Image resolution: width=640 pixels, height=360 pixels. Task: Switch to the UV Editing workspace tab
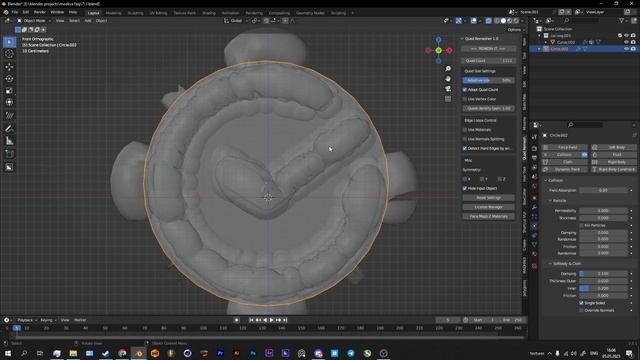(158, 13)
